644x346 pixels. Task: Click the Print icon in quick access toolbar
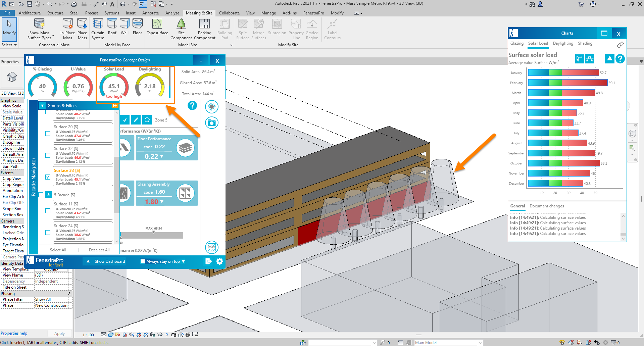coord(73,4)
